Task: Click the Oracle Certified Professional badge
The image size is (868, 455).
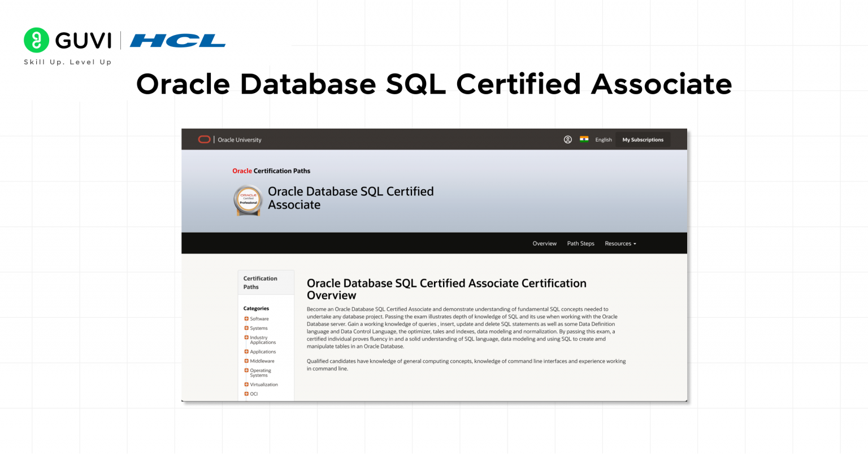Action: tap(248, 200)
